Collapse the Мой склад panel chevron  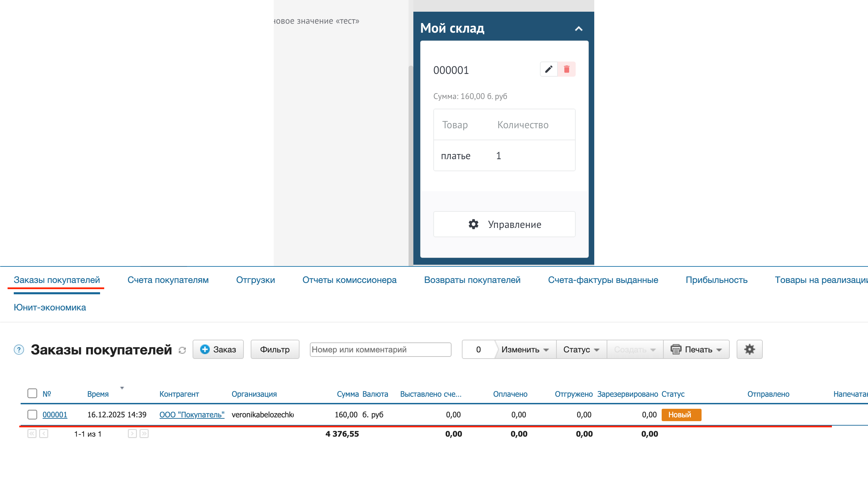pos(578,29)
